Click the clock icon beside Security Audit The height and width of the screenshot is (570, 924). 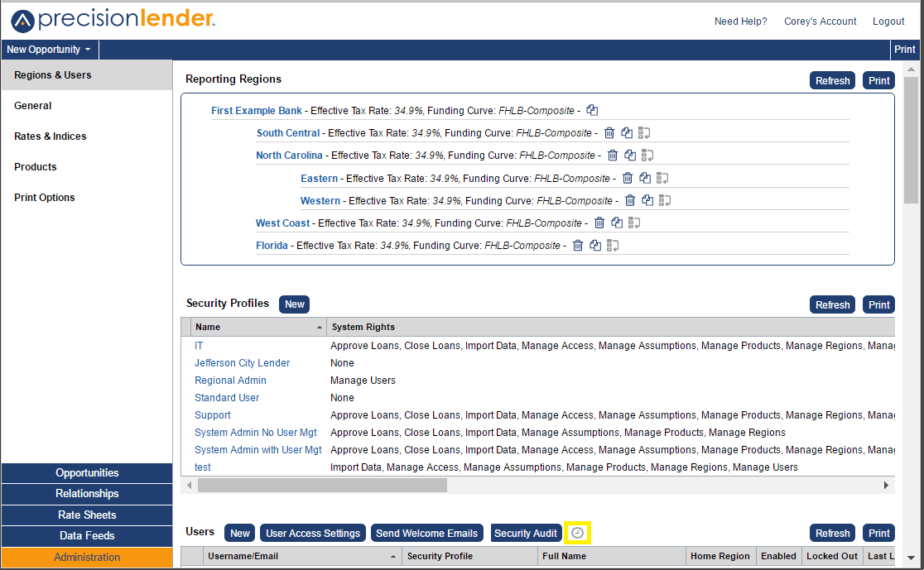click(578, 533)
